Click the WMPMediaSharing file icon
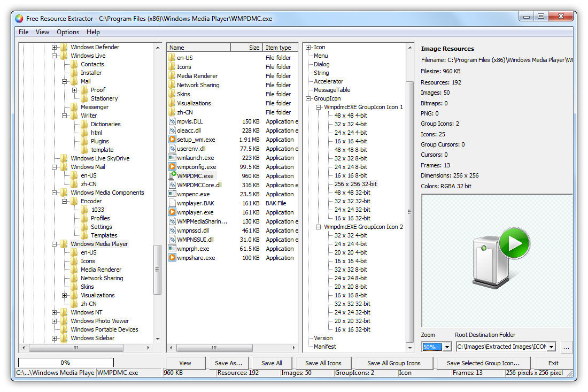This screenshot has width=588, height=392. (172, 221)
